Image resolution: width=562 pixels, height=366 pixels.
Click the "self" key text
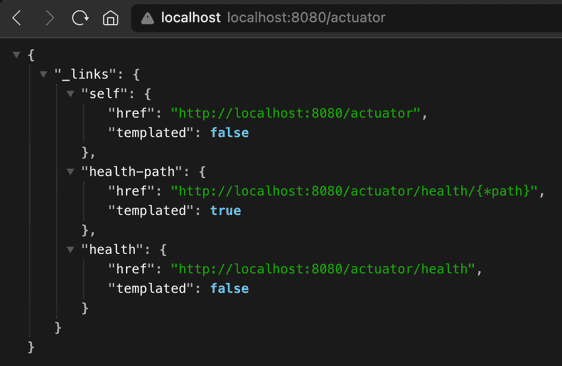(105, 94)
